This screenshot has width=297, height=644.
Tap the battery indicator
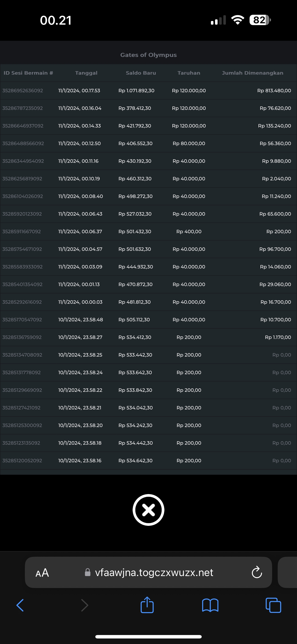pos(260,20)
